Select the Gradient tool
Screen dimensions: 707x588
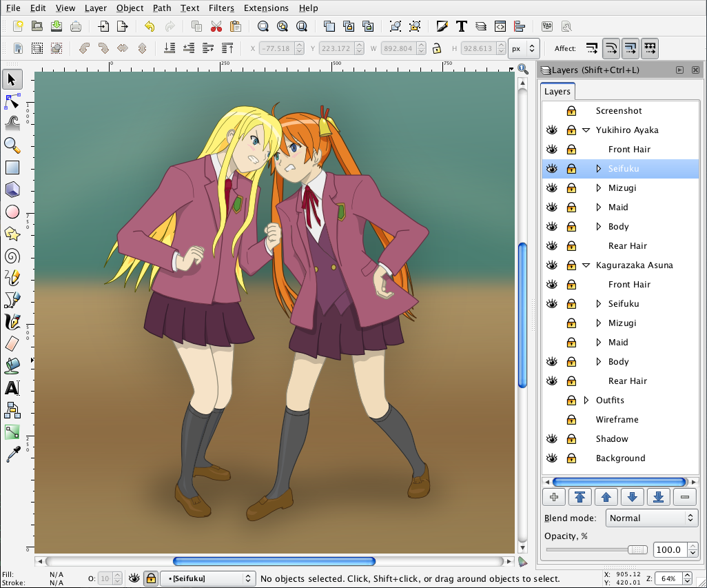[x=12, y=432]
